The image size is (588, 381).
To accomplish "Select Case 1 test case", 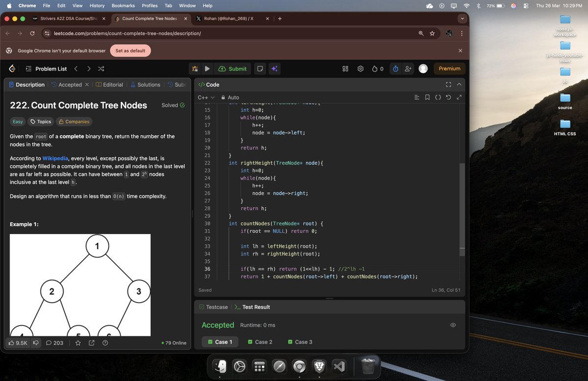I will click(220, 342).
